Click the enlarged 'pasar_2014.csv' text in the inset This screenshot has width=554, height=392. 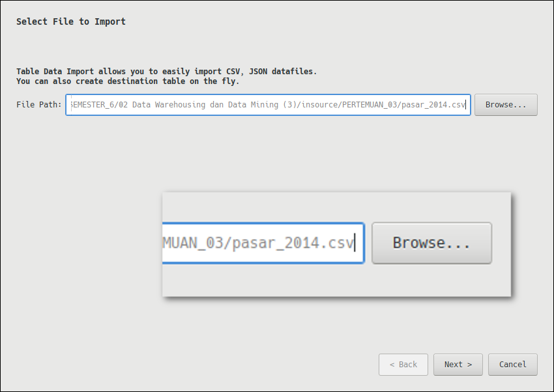click(x=293, y=243)
